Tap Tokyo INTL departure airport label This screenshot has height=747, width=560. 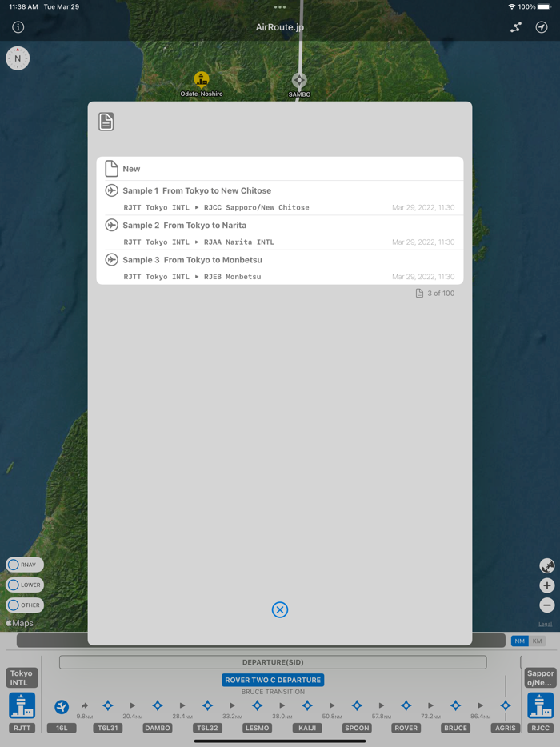(x=22, y=678)
